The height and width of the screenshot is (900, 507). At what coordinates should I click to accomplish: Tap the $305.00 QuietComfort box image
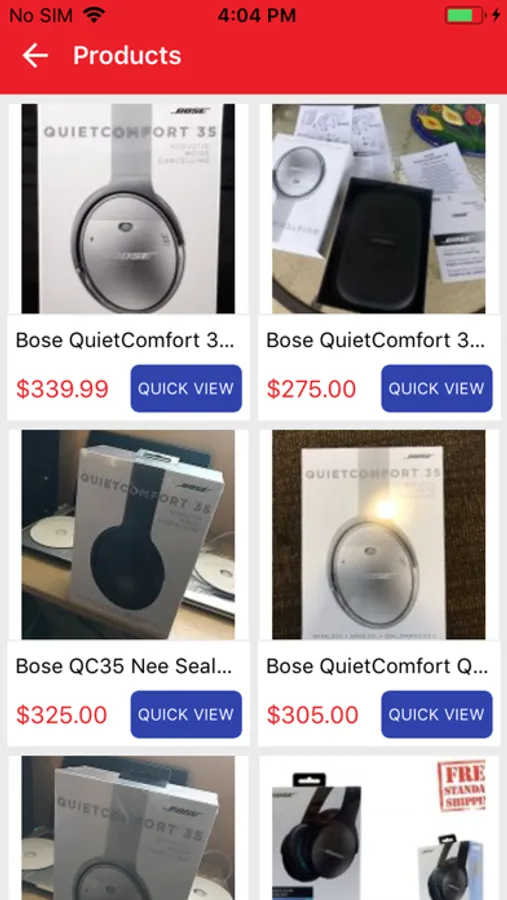tap(379, 534)
